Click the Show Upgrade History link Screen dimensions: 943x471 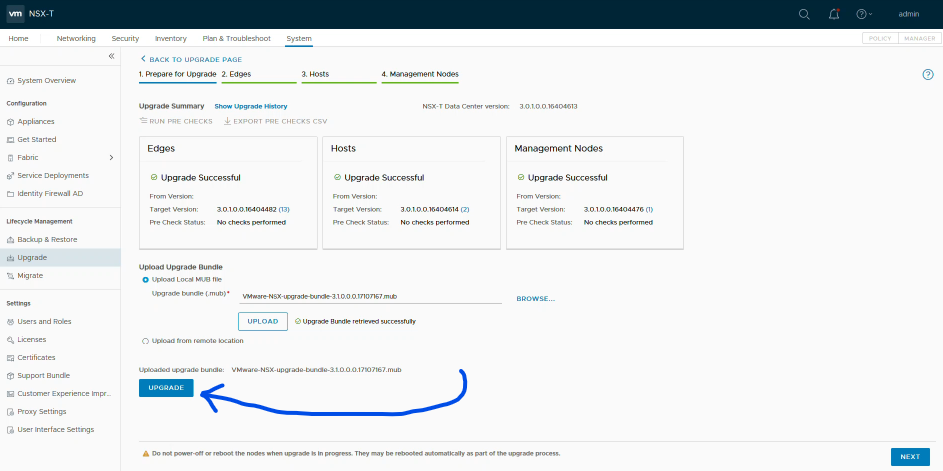point(250,106)
